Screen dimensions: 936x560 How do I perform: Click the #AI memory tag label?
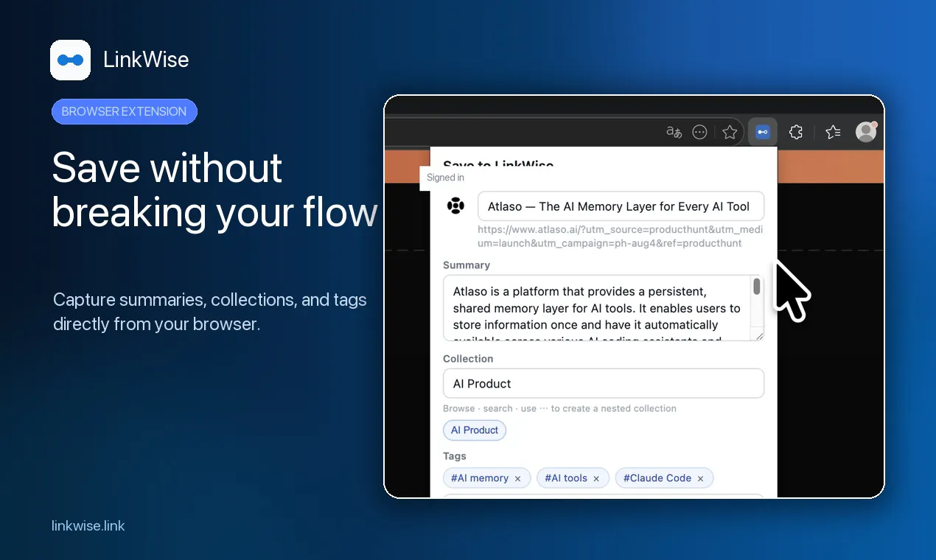[480, 478]
